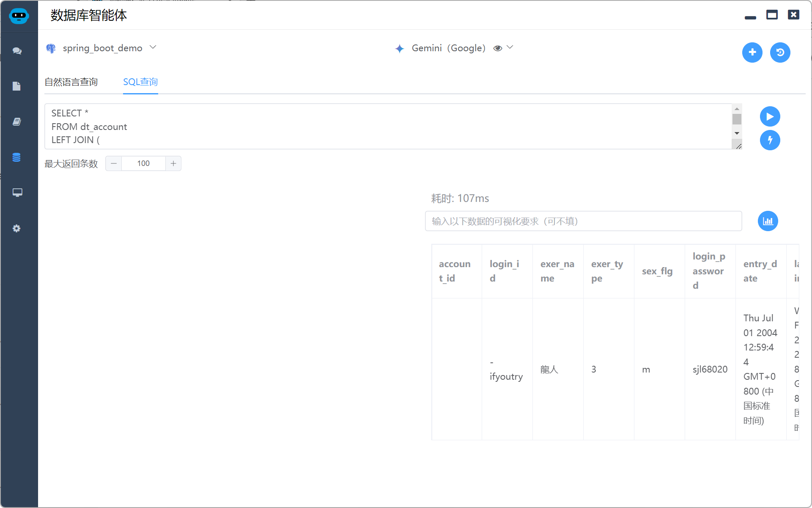Maximize the 数据库智能体 window
This screenshot has height=508, width=812.
[x=772, y=15]
